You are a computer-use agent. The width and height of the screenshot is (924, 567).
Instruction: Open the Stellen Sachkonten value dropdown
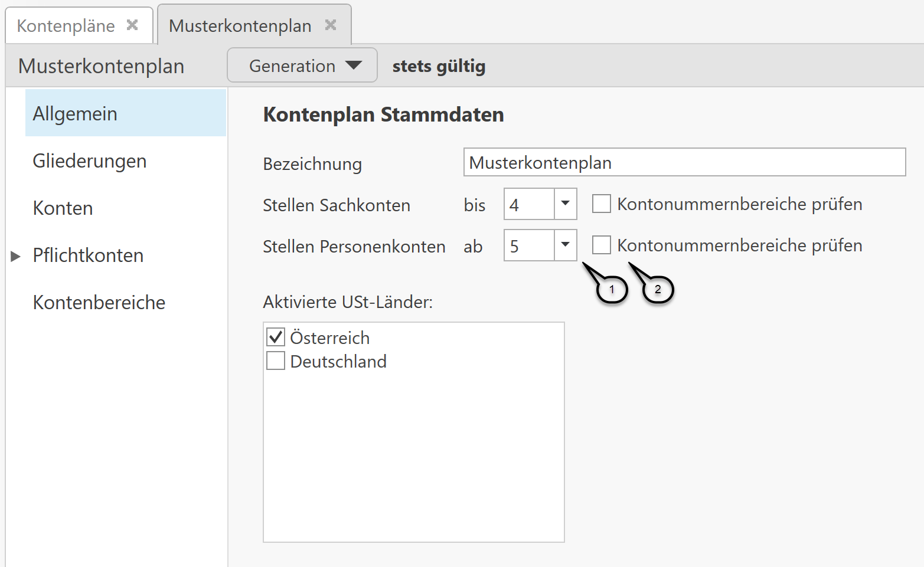click(x=564, y=204)
